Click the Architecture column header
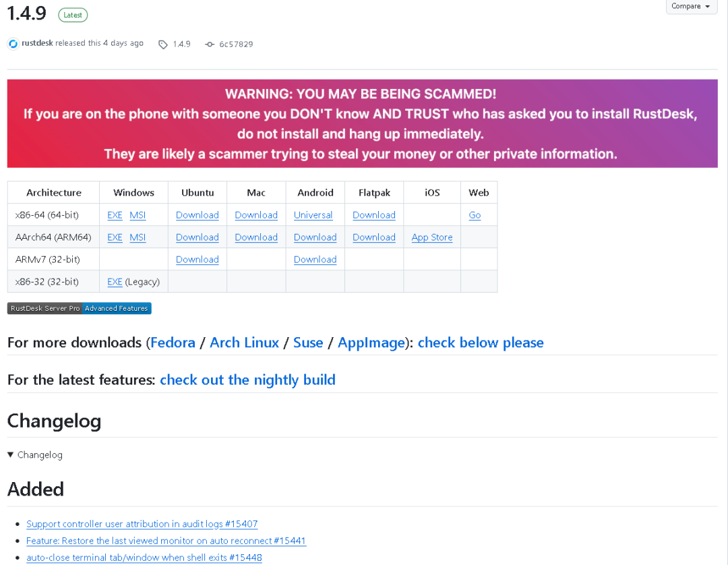Screen dimensions: 728x565 click(x=54, y=193)
